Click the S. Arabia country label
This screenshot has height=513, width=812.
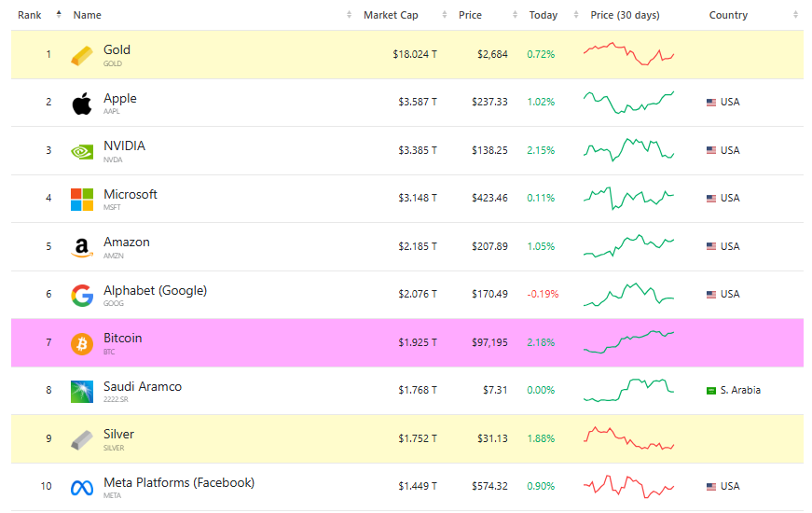tap(740, 390)
